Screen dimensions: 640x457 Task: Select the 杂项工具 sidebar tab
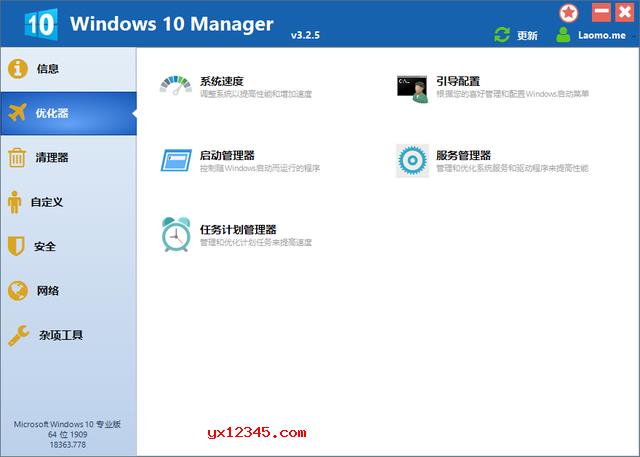[x=69, y=335]
